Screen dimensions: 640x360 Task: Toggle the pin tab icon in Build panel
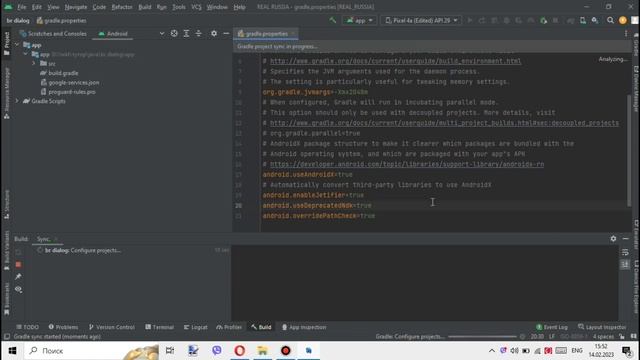[18, 277]
